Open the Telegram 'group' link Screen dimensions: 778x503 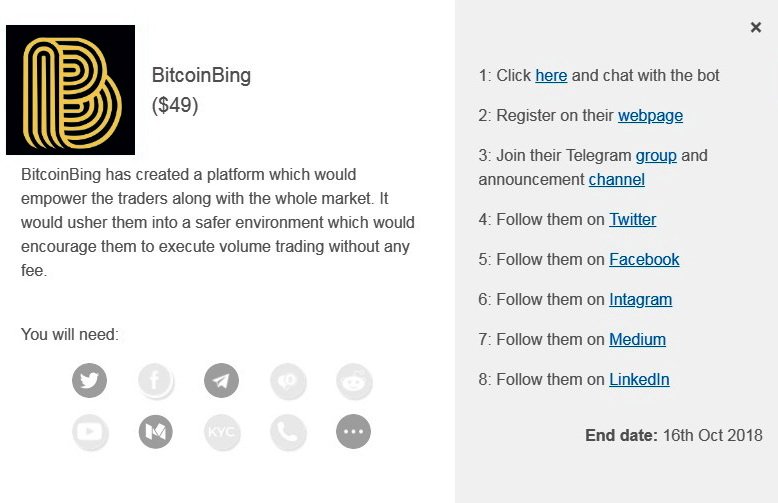click(x=656, y=155)
